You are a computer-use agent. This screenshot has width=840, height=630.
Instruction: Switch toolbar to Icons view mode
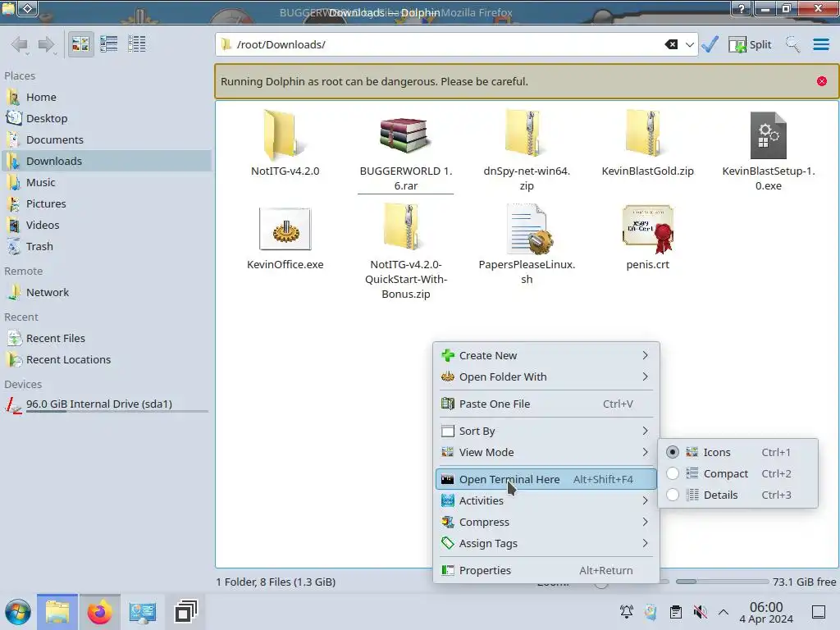click(x=80, y=44)
